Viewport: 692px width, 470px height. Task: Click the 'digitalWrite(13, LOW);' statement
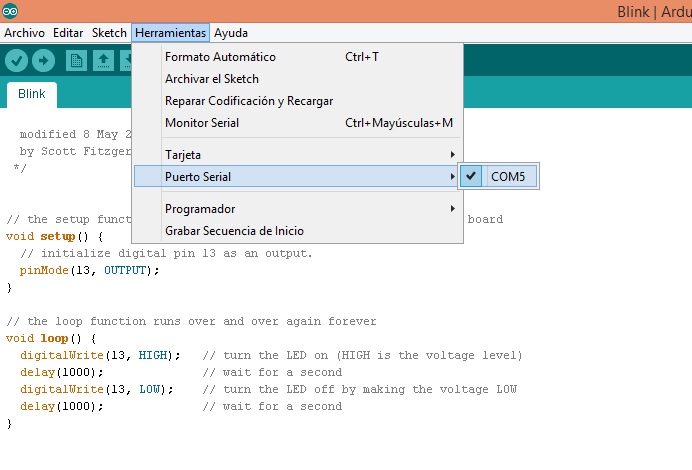click(97, 389)
